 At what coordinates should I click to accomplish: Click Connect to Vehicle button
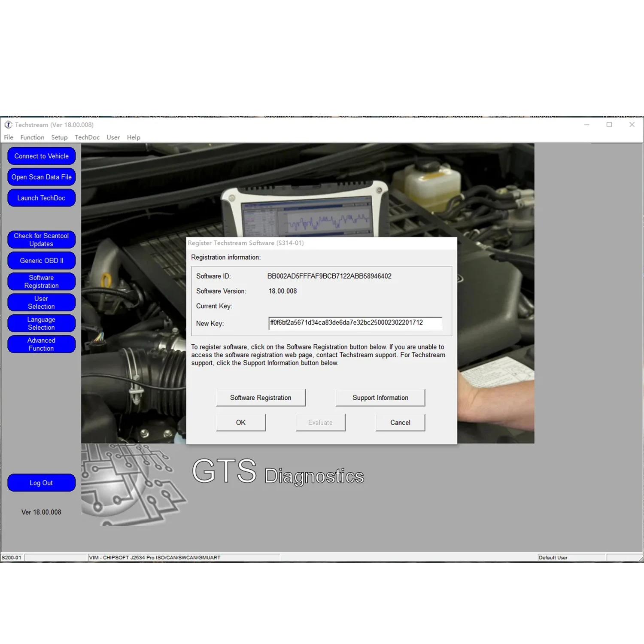42,156
